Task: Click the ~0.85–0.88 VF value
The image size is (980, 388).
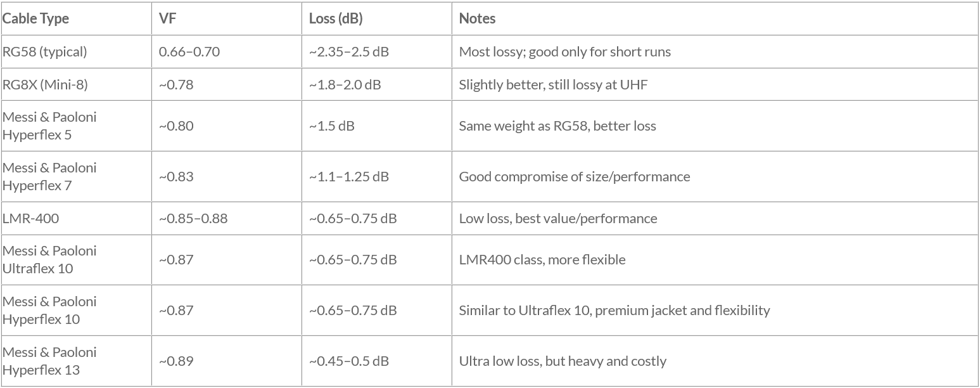Action: 193,218
